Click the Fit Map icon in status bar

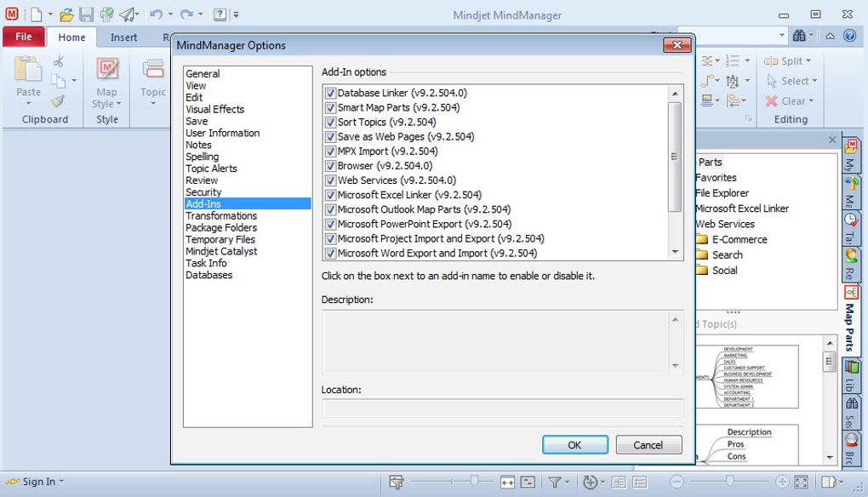coord(801,482)
